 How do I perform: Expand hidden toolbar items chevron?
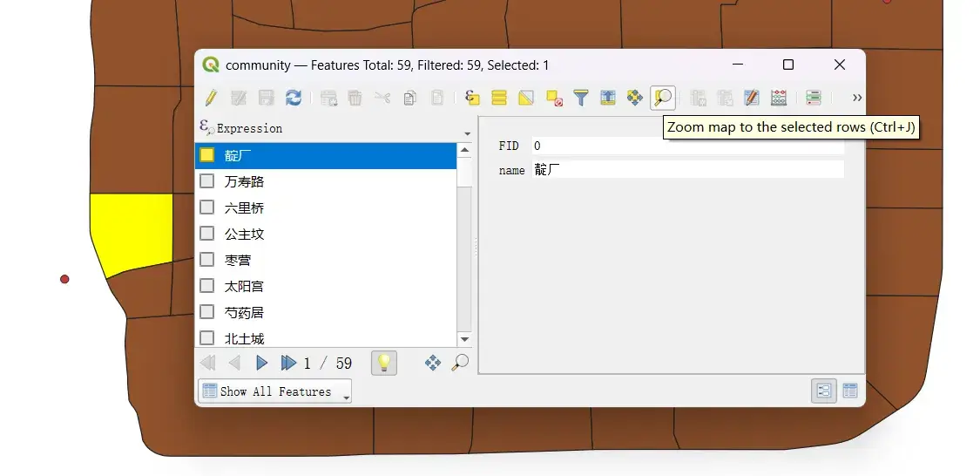pyautogui.click(x=857, y=98)
